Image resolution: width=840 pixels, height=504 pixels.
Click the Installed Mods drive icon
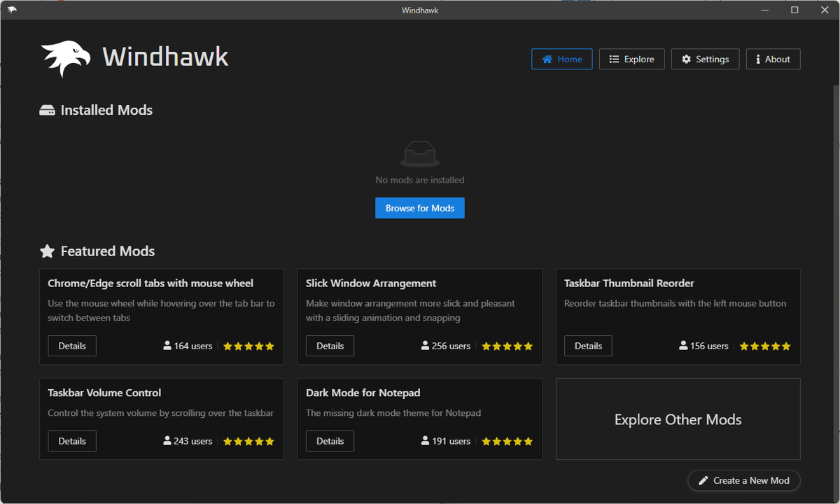click(47, 111)
